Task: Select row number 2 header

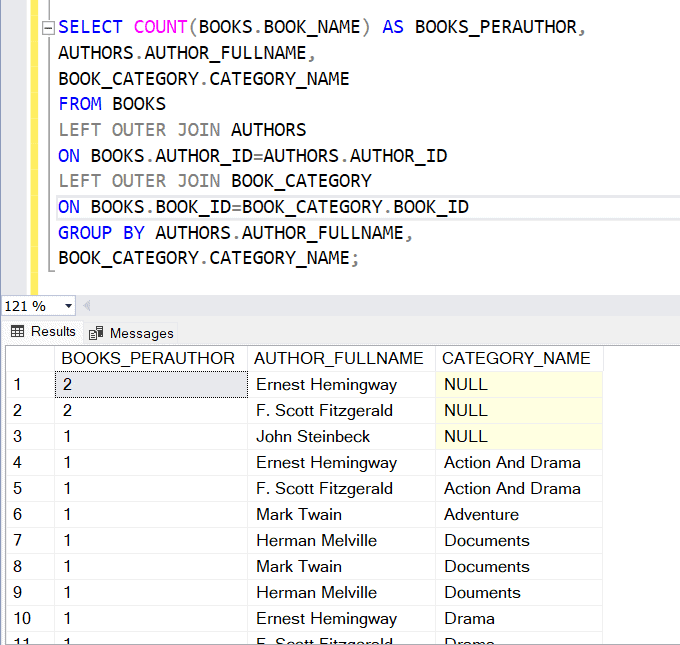Action: coord(30,410)
